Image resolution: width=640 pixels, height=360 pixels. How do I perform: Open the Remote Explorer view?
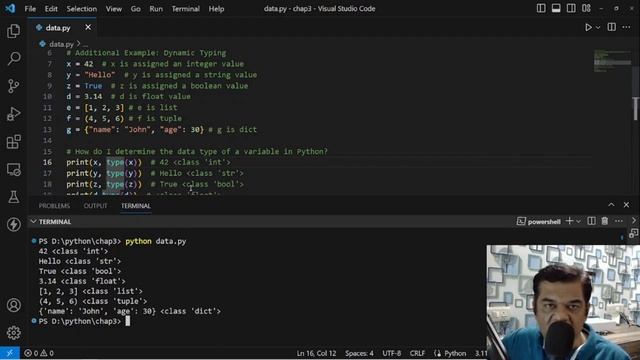coord(13,169)
